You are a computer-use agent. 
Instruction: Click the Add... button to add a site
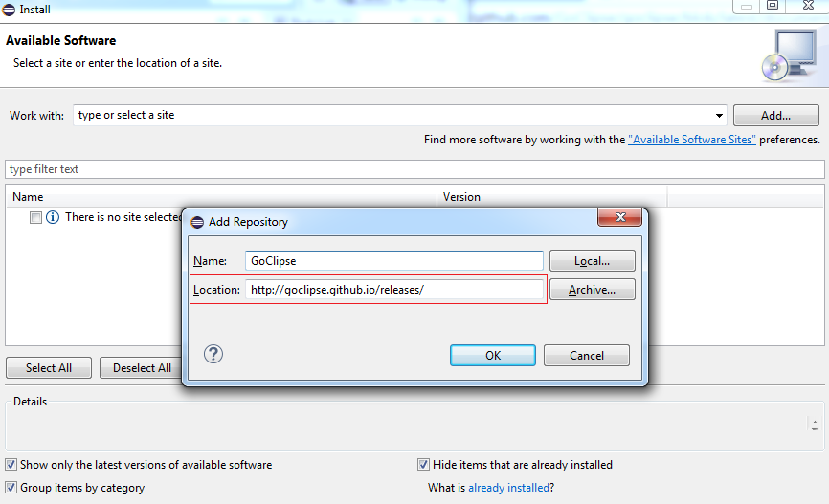pyautogui.click(x=775, y=115)
